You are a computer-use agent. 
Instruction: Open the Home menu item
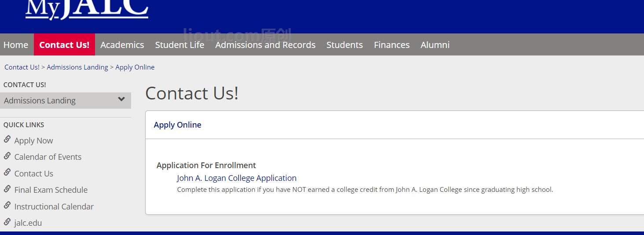pos(16,45)
